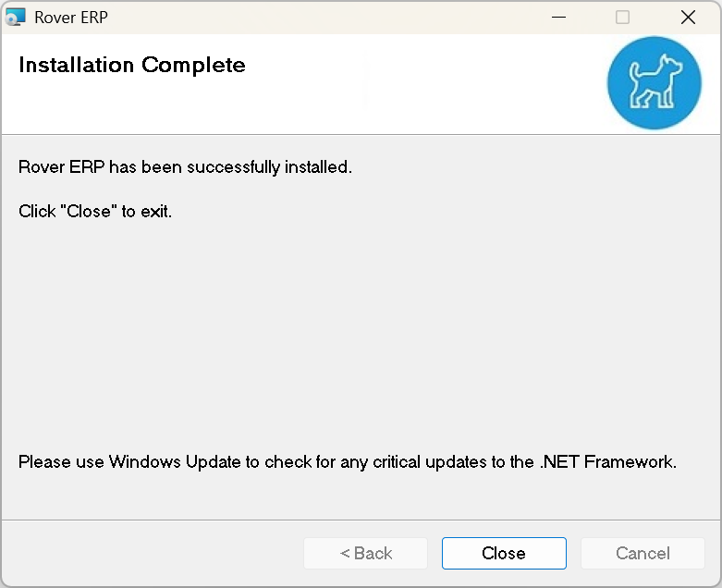Click the Rover ERP window title text
The width and height of the screenshot is (722, 588).
click(70, 17)
